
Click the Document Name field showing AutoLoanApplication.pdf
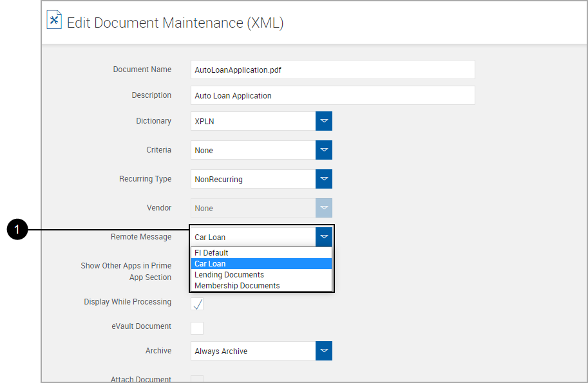click(332, 70)
